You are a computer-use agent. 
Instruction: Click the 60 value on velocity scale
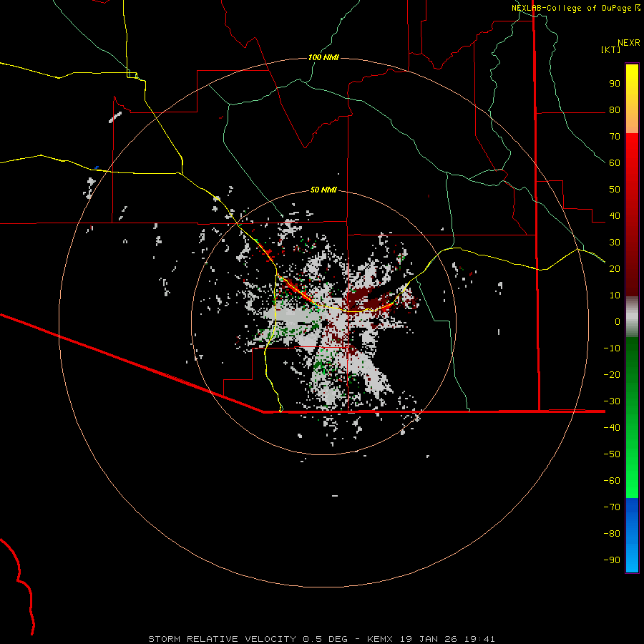(615, 163)
